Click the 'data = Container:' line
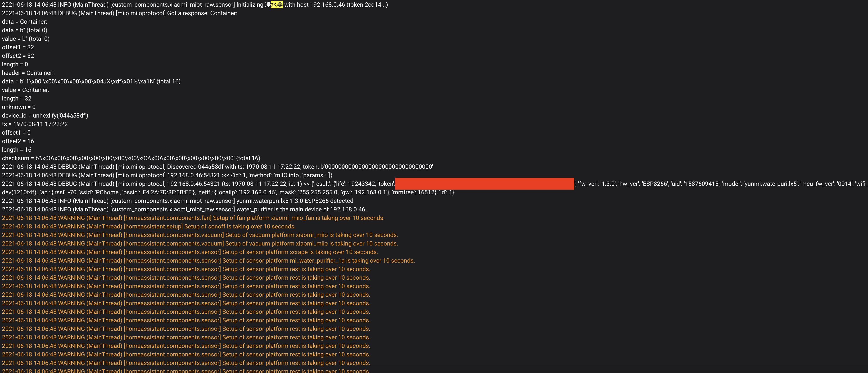 [25, 22]
